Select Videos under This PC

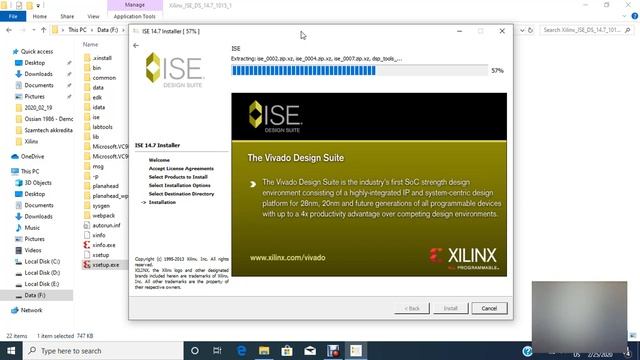[33, 250]
